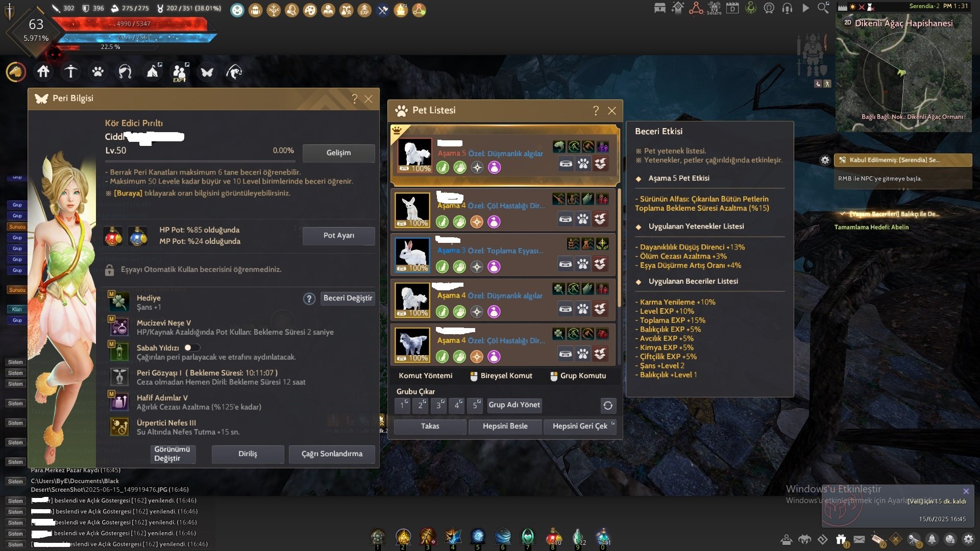Click the Çağrı Sonlandırma button
This screenshot has width=980, height=551.
(332, 454)
